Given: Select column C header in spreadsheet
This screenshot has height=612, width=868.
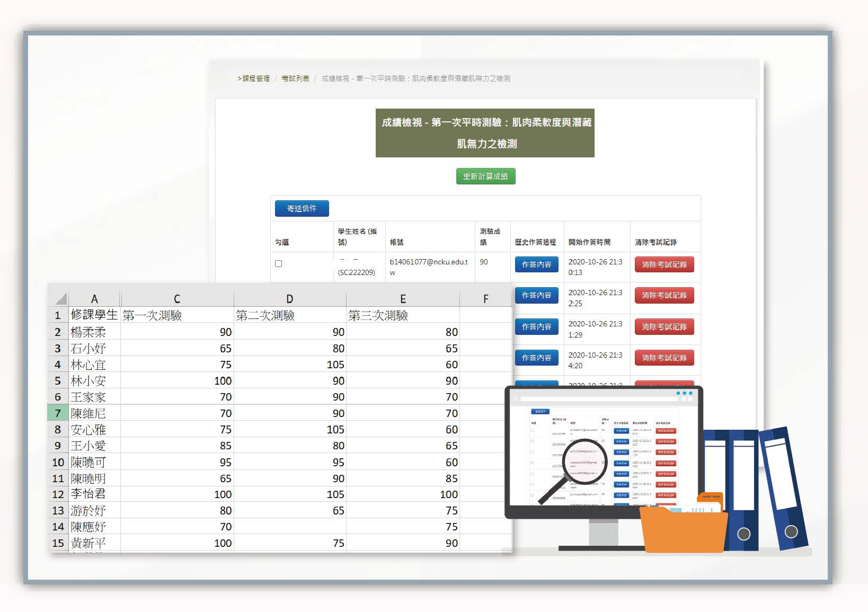Looking at the screenshot, I should (177, 299).
